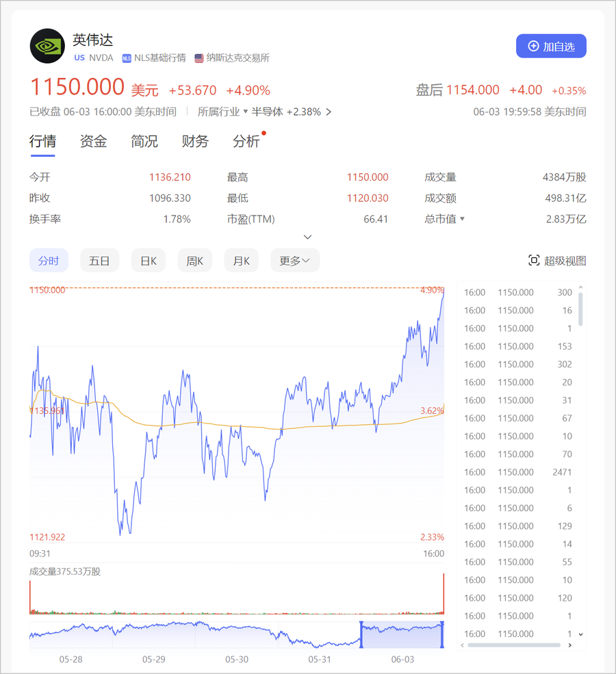The width and height of the screenshot is (616, 674).
Task: Click the 纳斯达克交易所 exchange label
Action: [x=238, y=57]
